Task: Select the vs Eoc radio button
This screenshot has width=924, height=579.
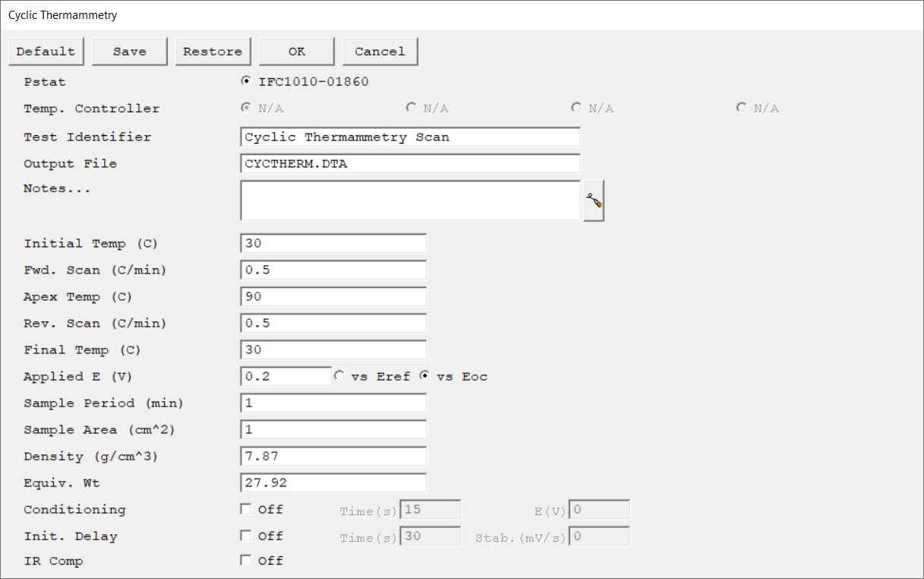Action: click(425, 375)
